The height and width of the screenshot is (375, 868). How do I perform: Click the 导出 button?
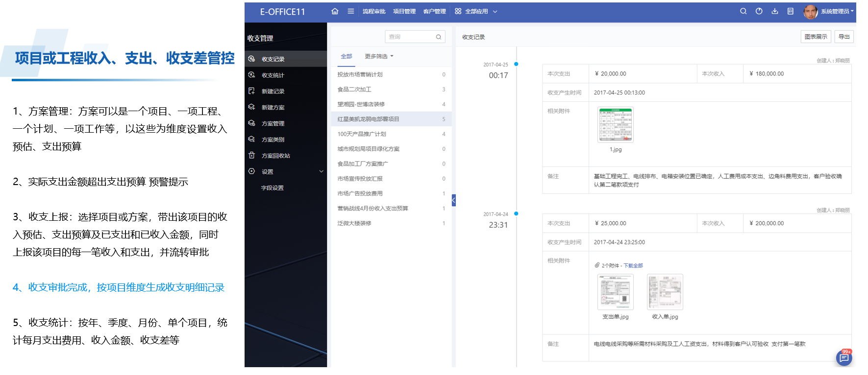(x=844, y=37)
